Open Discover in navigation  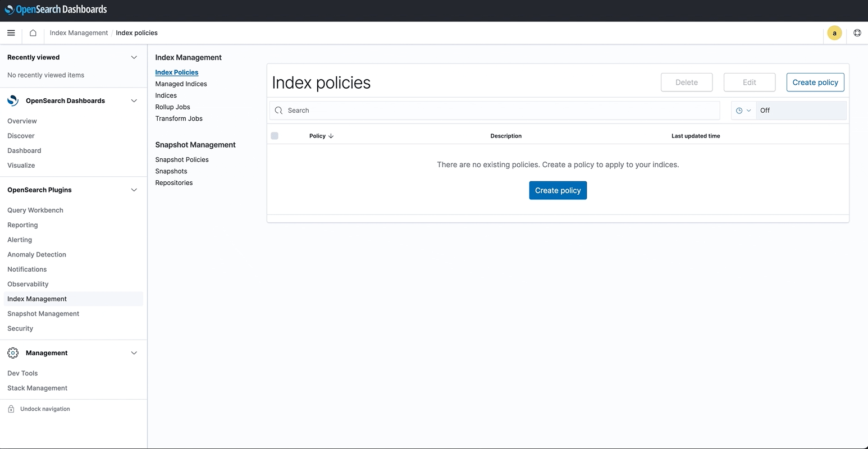(21, 136)
